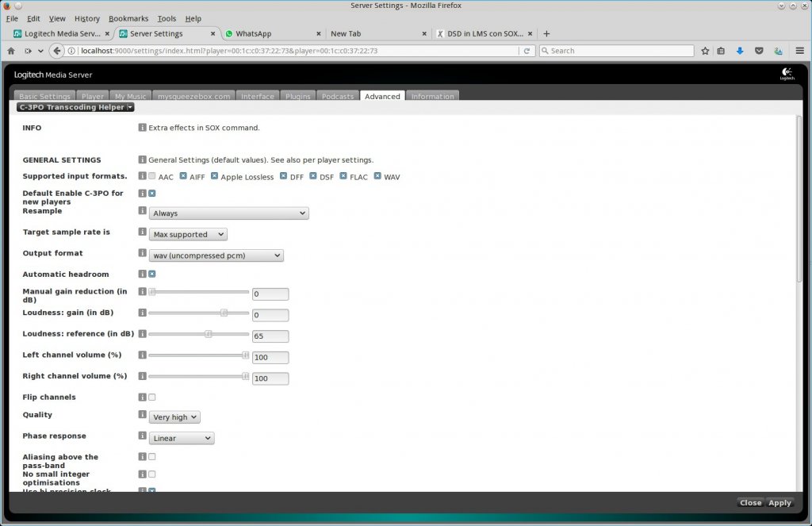Show site identity info icon in address bar
812x526 pixels.
click(71, 51)
